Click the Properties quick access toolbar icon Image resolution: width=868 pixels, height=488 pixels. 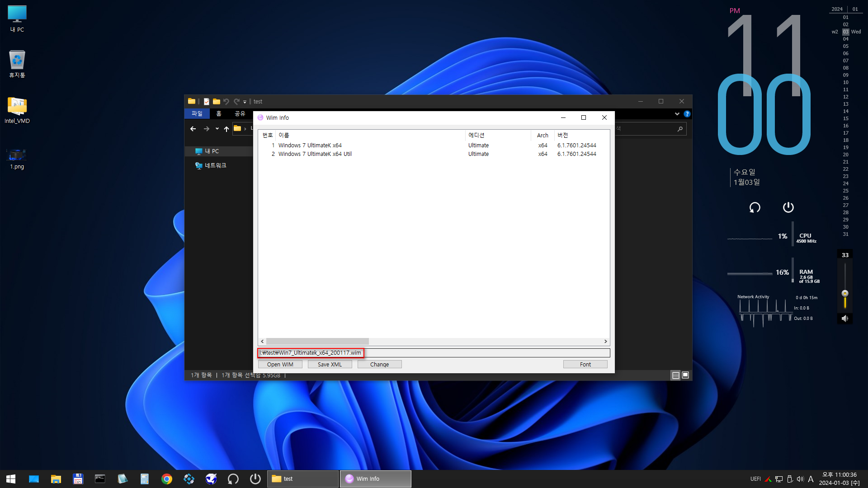(207, 102)
